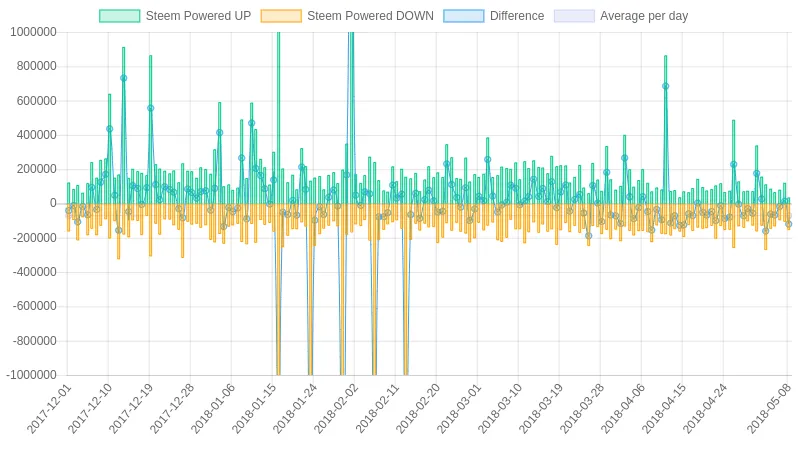The image size is (798, 450).
Task: Click the Difference point near 690000 in mid-April
Action: (666, 86)
